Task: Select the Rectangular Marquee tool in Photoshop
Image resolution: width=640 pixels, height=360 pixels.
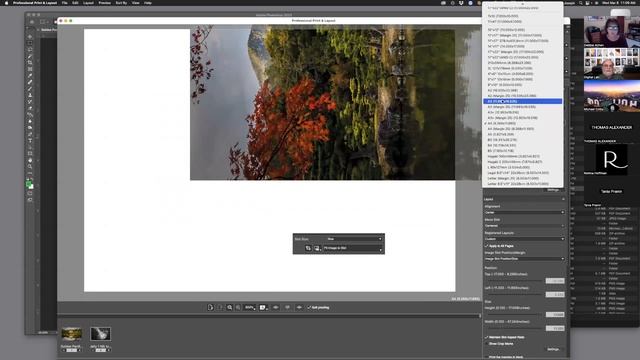Action: (30, 43)
